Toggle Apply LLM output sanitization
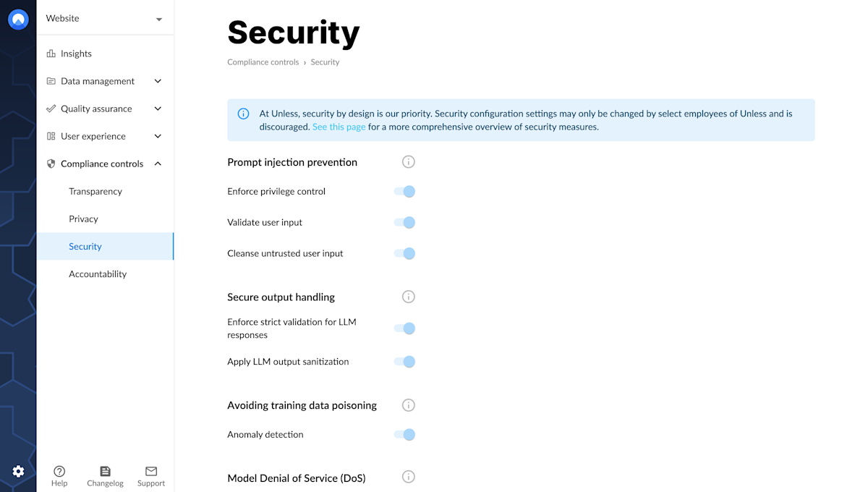The width and height of the screenshot is (868, 492). [404, 361]
